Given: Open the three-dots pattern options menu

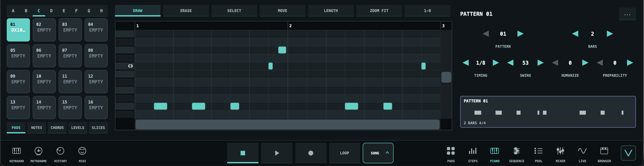Looking at the screenshot, I should tap(627, 14).
